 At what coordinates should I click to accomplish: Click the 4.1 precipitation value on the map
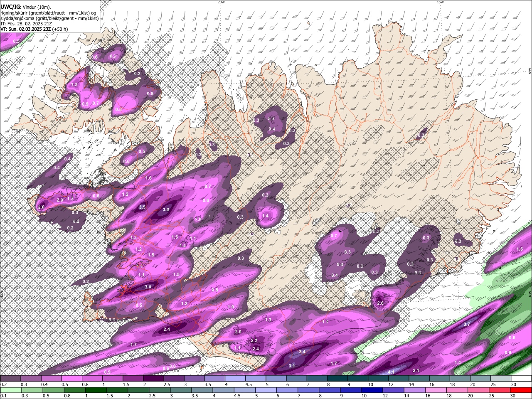391,372
